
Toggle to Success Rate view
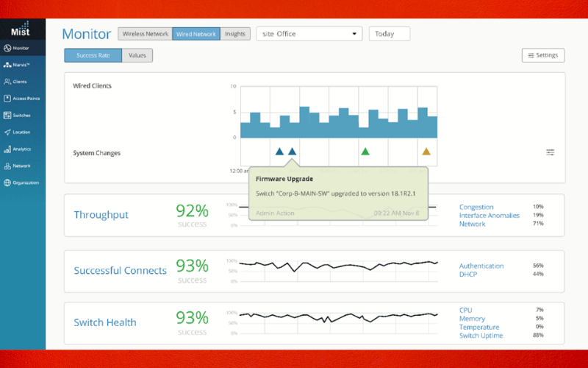pos(93,55)
